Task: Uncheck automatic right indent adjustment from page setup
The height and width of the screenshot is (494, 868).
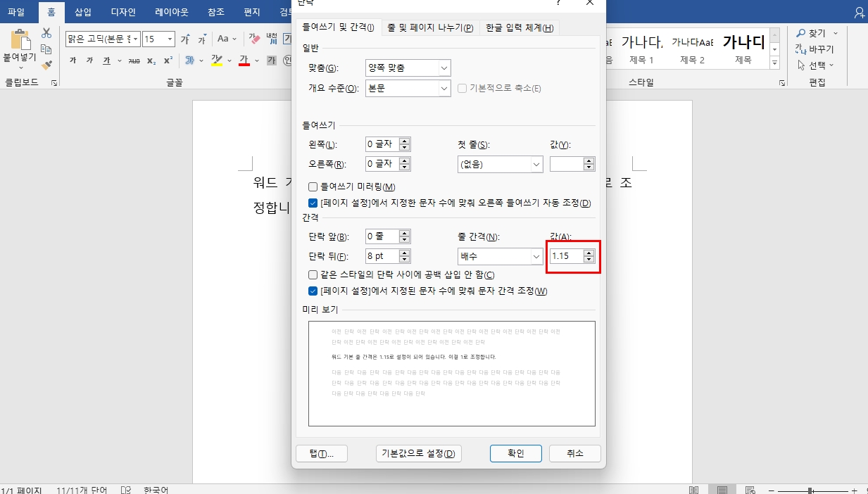Action: point(312,204)
